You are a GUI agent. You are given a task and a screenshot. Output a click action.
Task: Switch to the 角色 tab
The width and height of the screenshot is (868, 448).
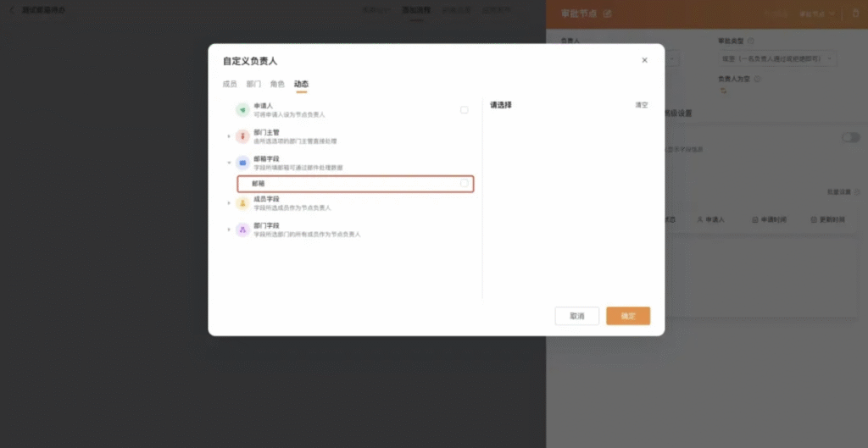point(277,84)
